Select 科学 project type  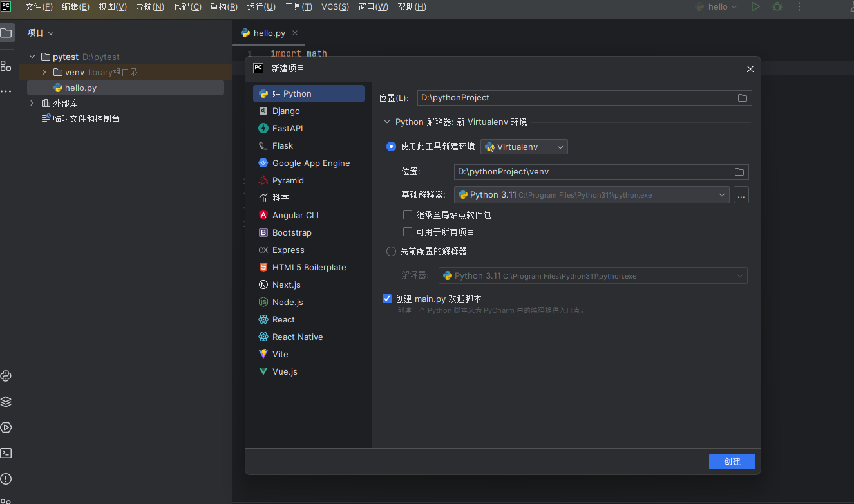[x=308, y=198]
